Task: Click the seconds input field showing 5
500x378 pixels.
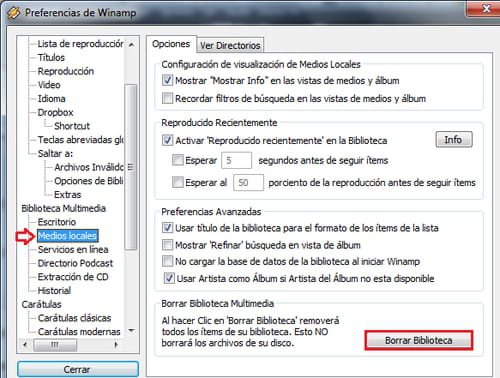Action: 236,160
